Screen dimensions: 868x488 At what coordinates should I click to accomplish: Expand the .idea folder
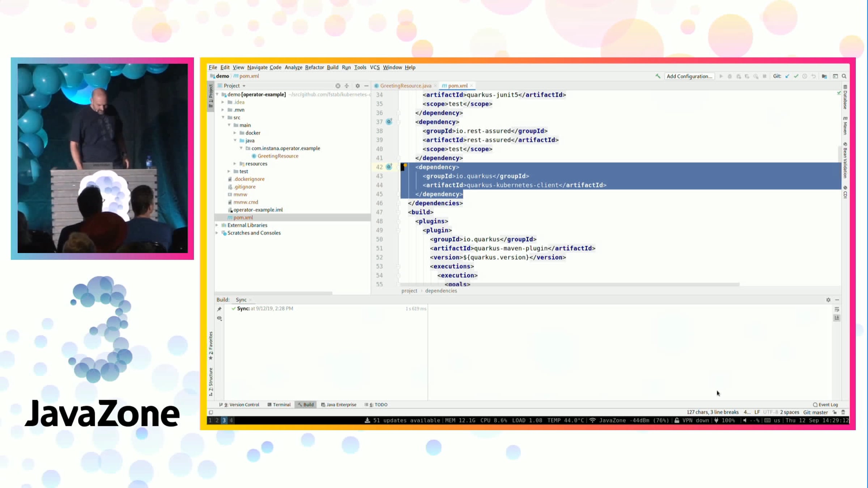tap(223, 102)
